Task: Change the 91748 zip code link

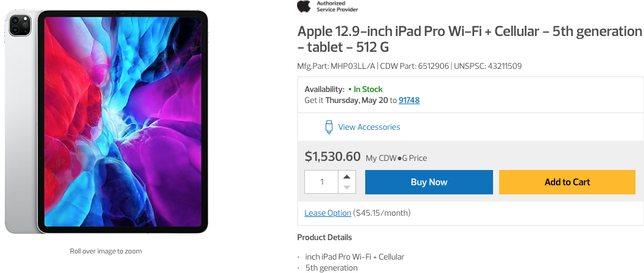Action: pyautogui.click(x=409, y=100)
